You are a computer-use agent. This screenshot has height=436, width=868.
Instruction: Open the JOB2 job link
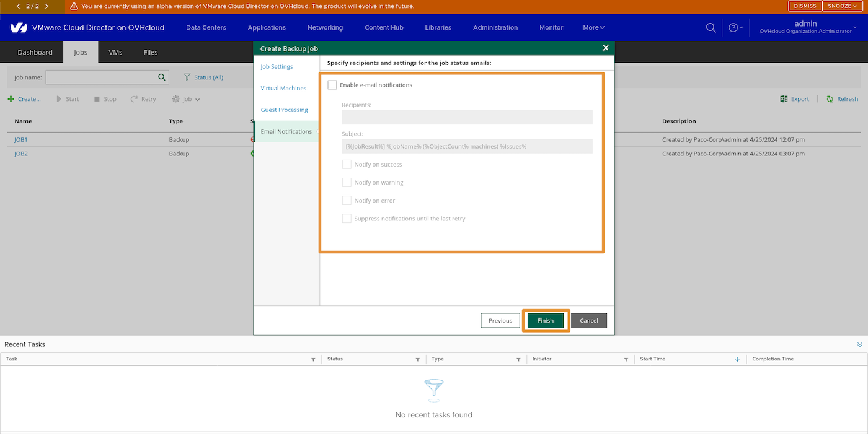tap(20, 154)
